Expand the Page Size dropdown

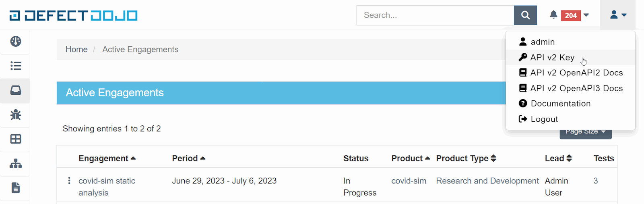point(585,133)
